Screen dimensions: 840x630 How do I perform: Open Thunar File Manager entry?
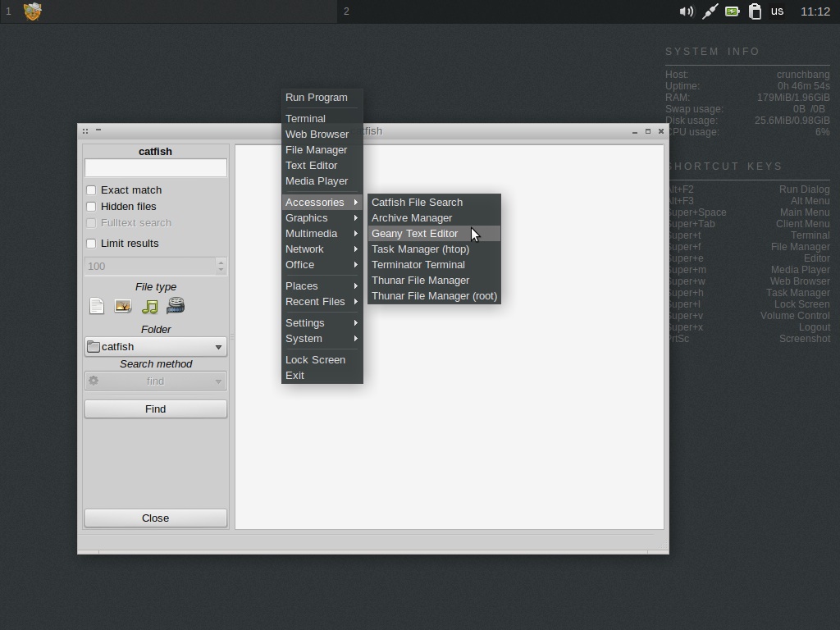[x=434, y=281]
